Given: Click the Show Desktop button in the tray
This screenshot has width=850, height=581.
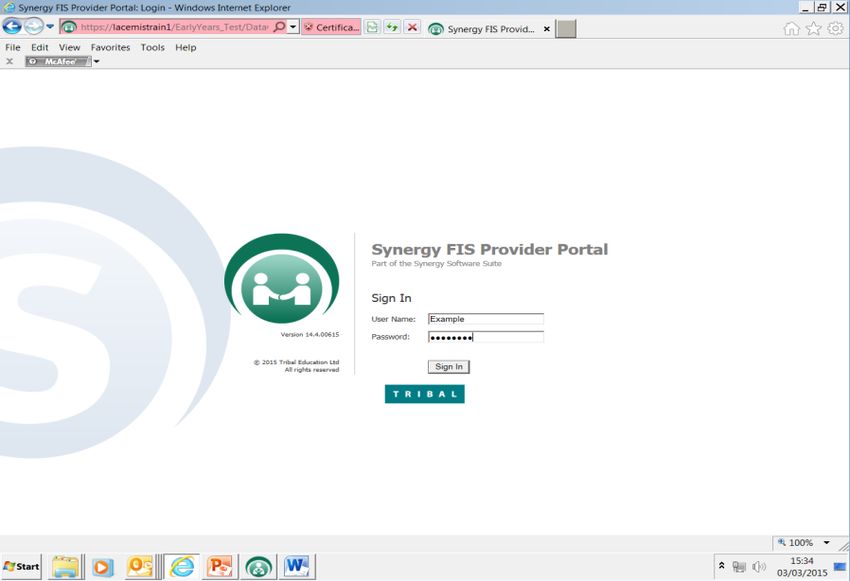Looking at the screenshot, I should click(x=840, y=567).
